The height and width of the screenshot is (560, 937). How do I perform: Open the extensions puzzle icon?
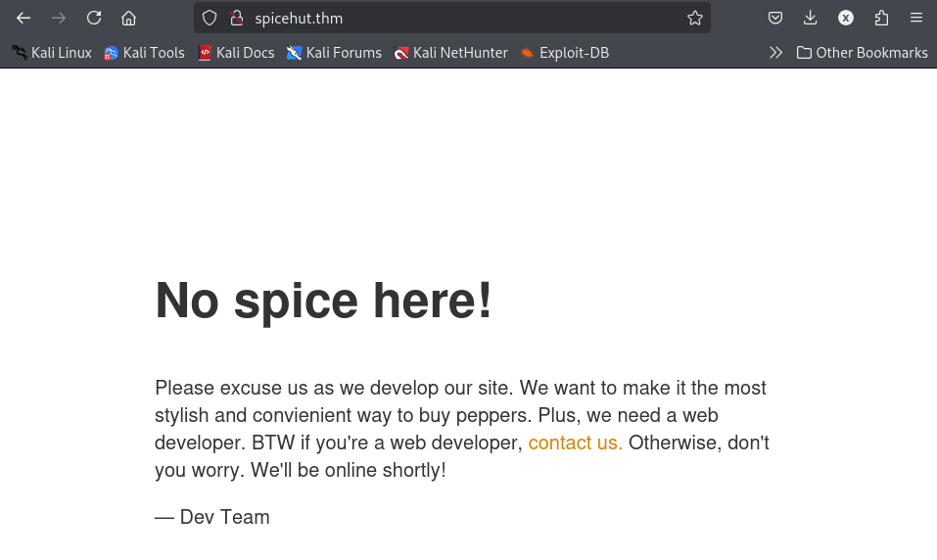881,18
